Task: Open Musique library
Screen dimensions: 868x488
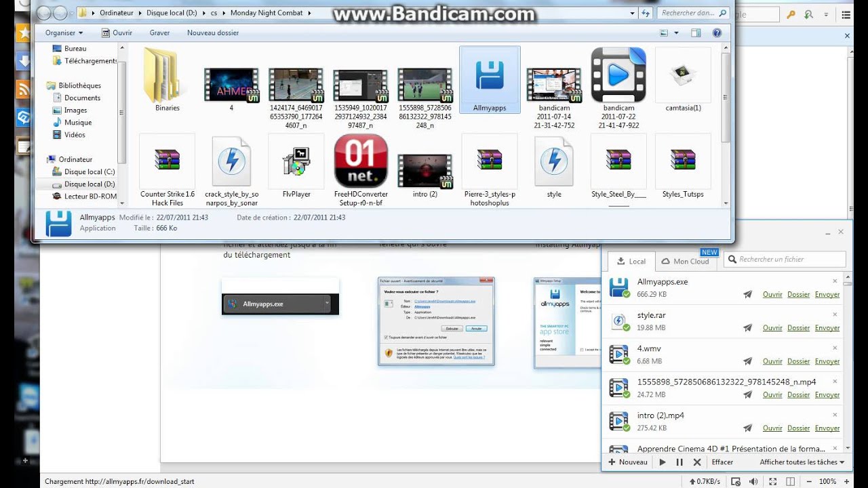Action: coord(72,123)
